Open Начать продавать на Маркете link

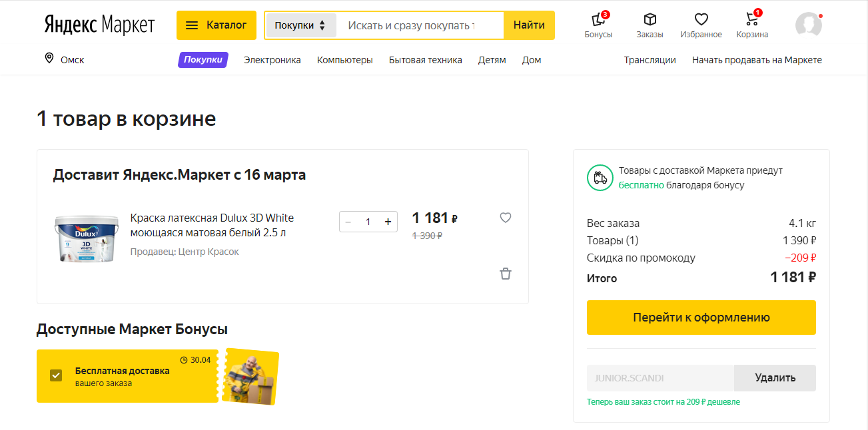coord(757,60)
